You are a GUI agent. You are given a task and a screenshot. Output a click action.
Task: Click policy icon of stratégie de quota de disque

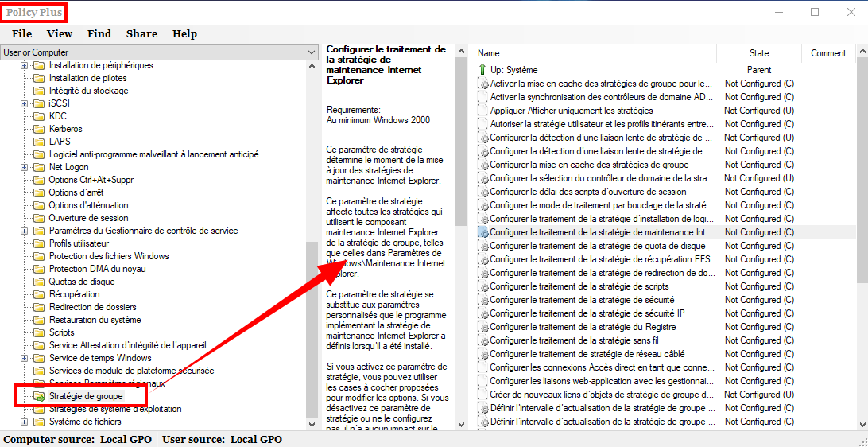coord(483,246)
